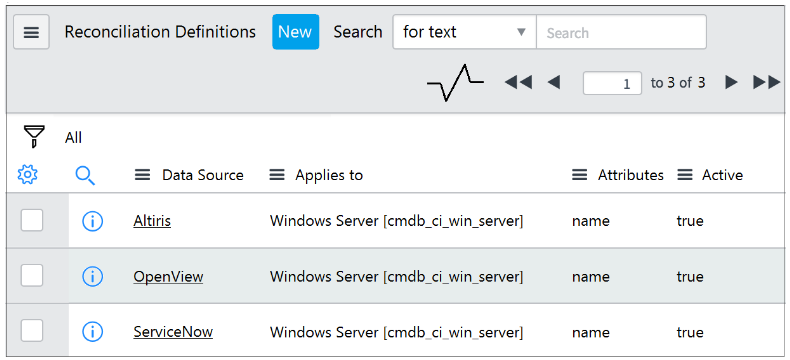Open the Active column options menu
Image resolution: width=790 pixels, height=360 pixels.
[x=685, y=175]
